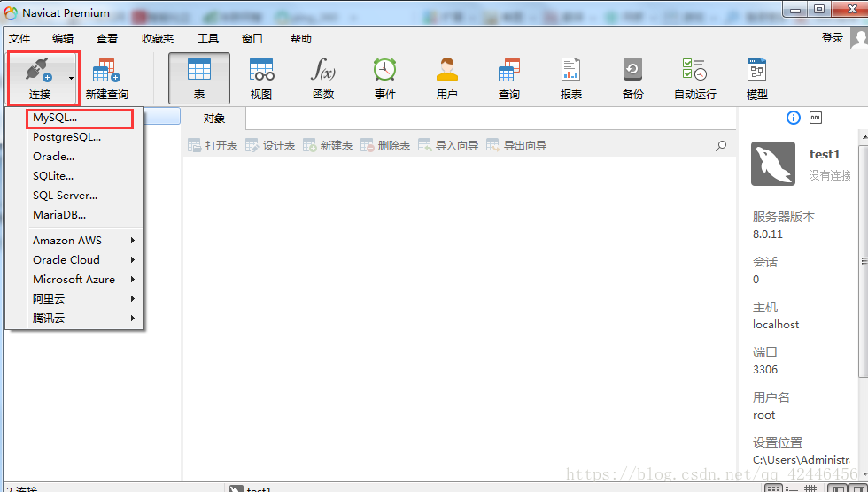The width and height of the screenshot is (868, 492).
Task: Select the Table (表) toolbar icon
Action: click(199, 70)
